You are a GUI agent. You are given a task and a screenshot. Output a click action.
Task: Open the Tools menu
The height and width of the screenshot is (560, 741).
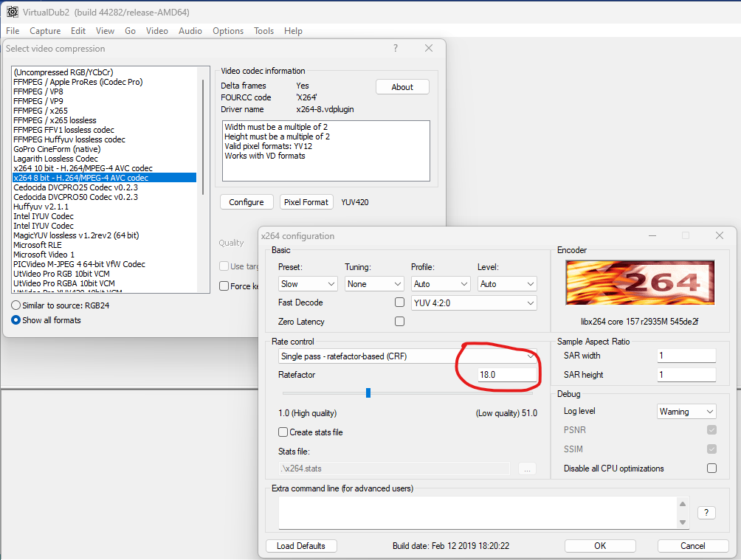point(263,31)
